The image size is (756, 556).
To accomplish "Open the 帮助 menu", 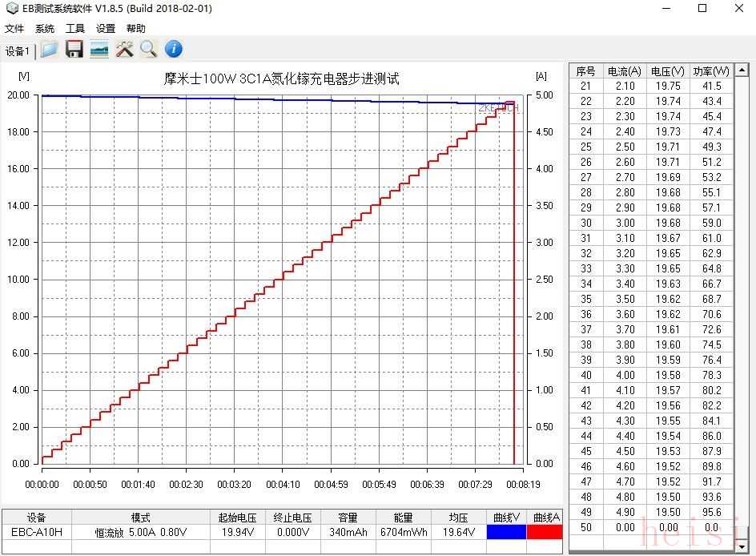I will (136, 29).
